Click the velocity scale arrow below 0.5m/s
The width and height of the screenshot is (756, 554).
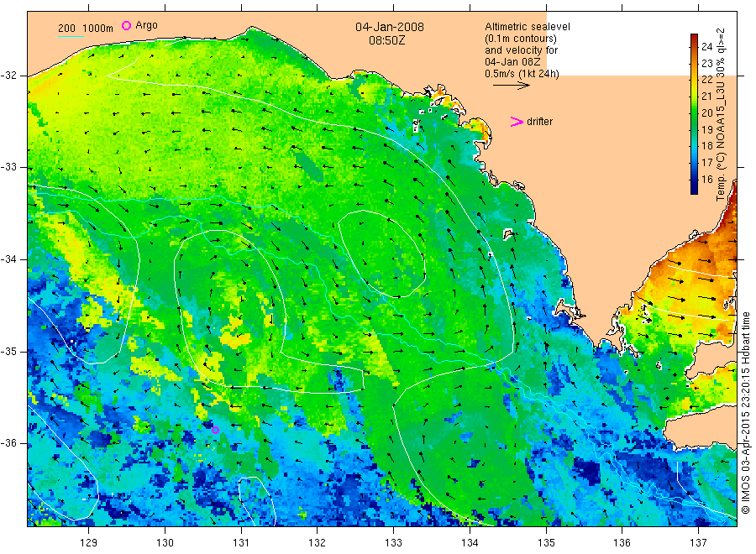[x=511, y=86]
